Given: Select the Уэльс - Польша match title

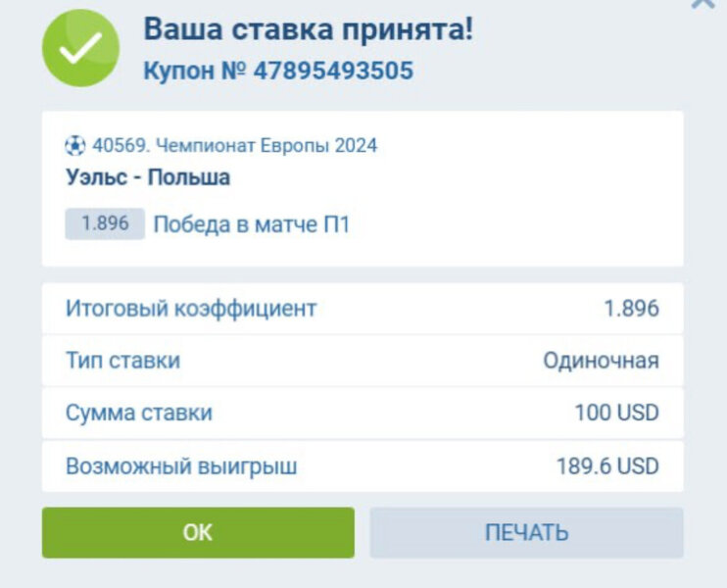Looking at the screenshot, I should 148,178.
